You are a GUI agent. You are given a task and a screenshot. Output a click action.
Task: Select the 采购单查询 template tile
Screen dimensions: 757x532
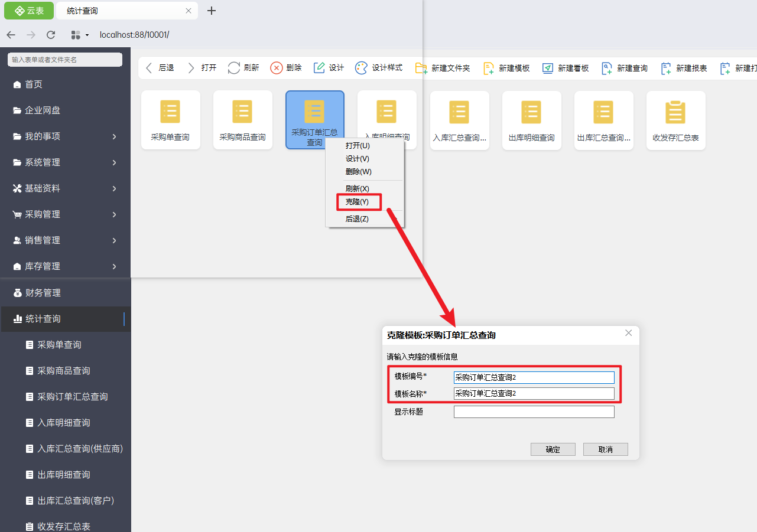(x=170, y=120)
